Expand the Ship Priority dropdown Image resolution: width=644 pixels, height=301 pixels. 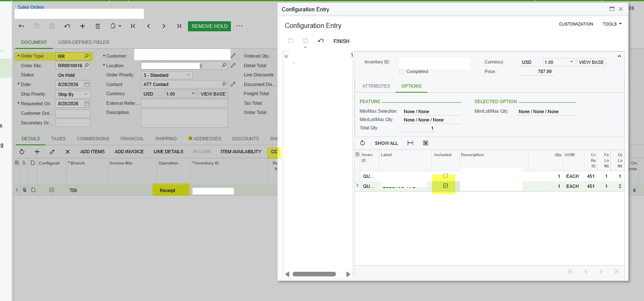[x=86, y=94]
